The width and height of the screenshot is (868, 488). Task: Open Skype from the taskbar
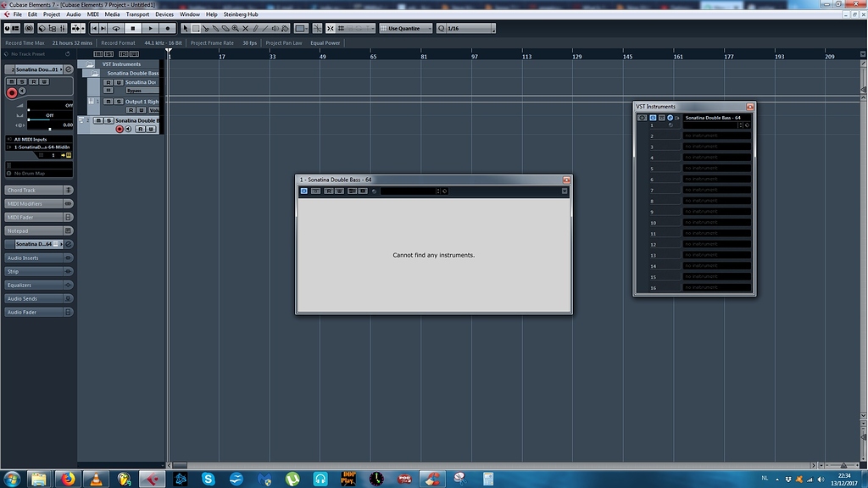pos(209,479)
